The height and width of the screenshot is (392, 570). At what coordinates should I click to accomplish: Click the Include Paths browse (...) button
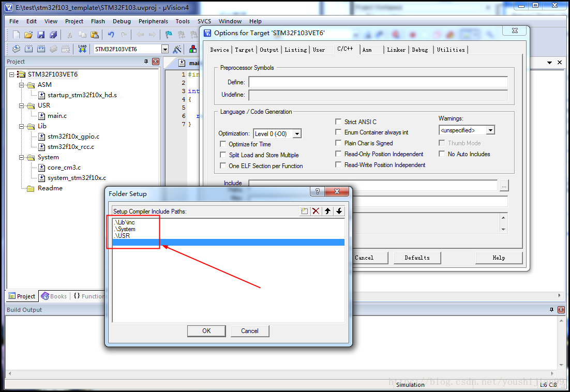[504, 185]
